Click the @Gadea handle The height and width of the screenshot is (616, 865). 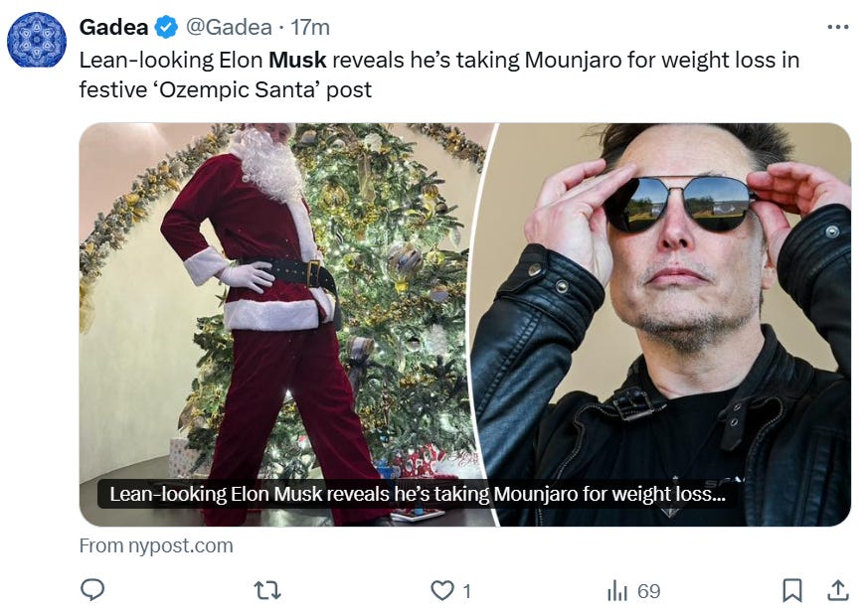coord(227,27)
